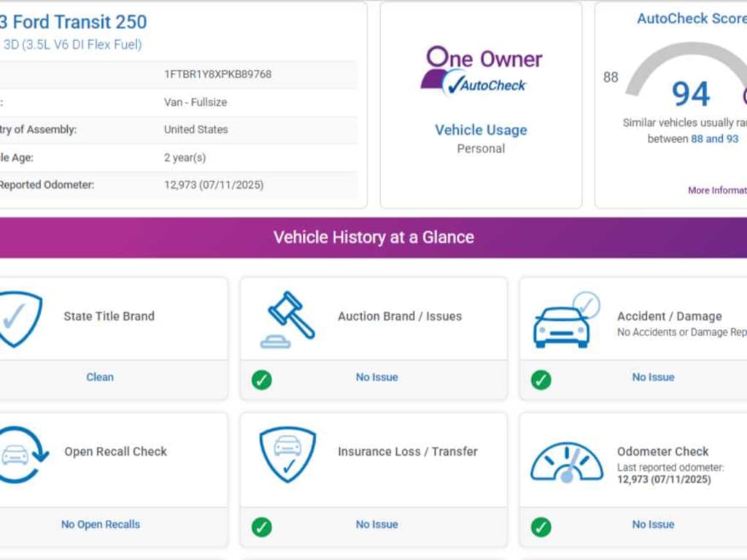The width and height of the screenshot is (747, 560).
Task: Click green checkmark under Insurance Loss / Transfer
Action: click(262, 526)
